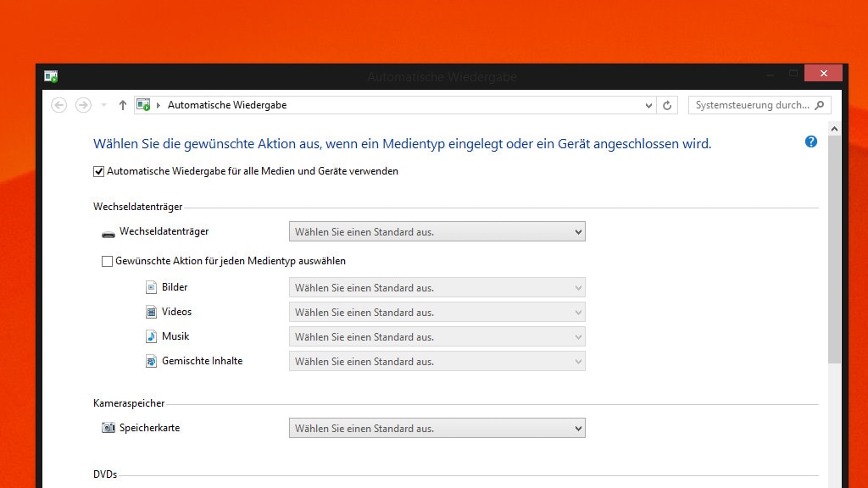
Task: Click the 'Gemischte Inhalte' label
Action: (x=202, y=361)
